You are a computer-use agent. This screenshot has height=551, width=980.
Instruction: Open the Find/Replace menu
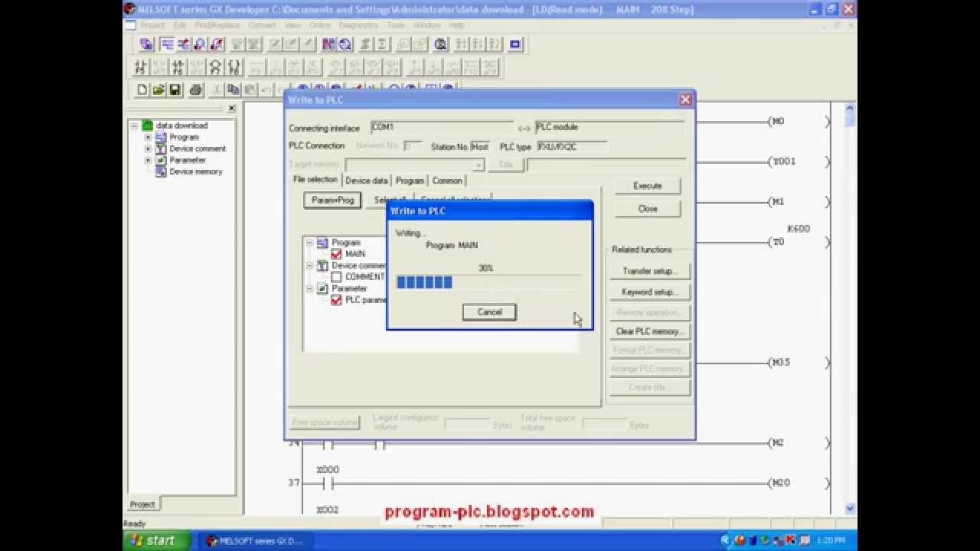(217, 25)
